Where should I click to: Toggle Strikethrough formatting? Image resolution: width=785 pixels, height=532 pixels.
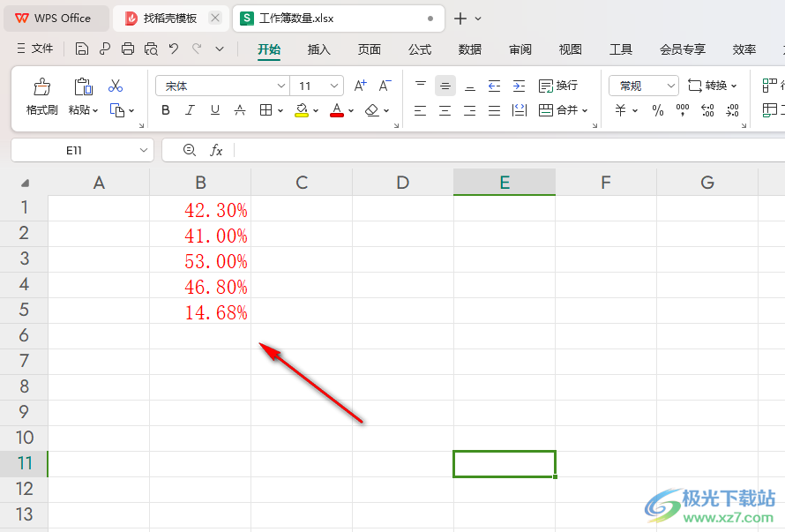coord(240,110)
